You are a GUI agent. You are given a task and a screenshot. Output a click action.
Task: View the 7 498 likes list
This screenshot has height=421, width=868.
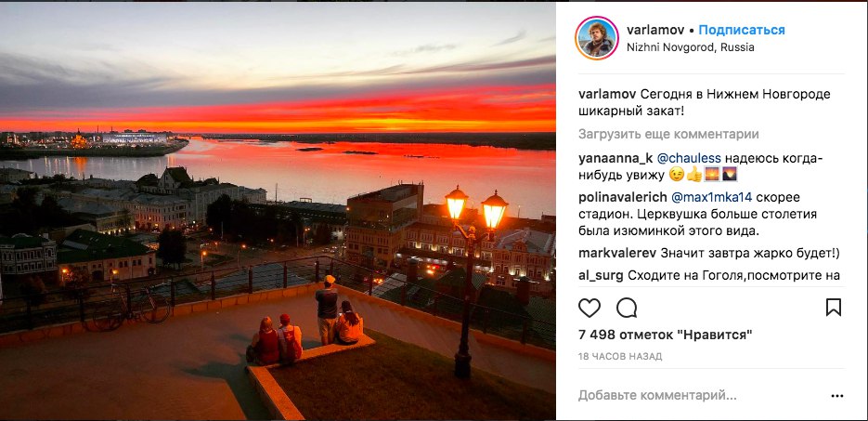(666, 335)
